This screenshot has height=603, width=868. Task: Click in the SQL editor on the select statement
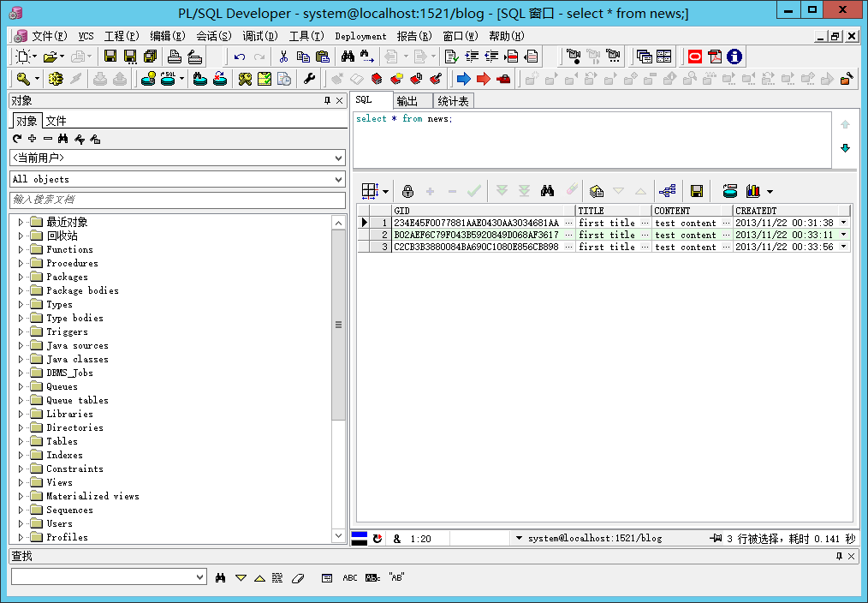404,118
